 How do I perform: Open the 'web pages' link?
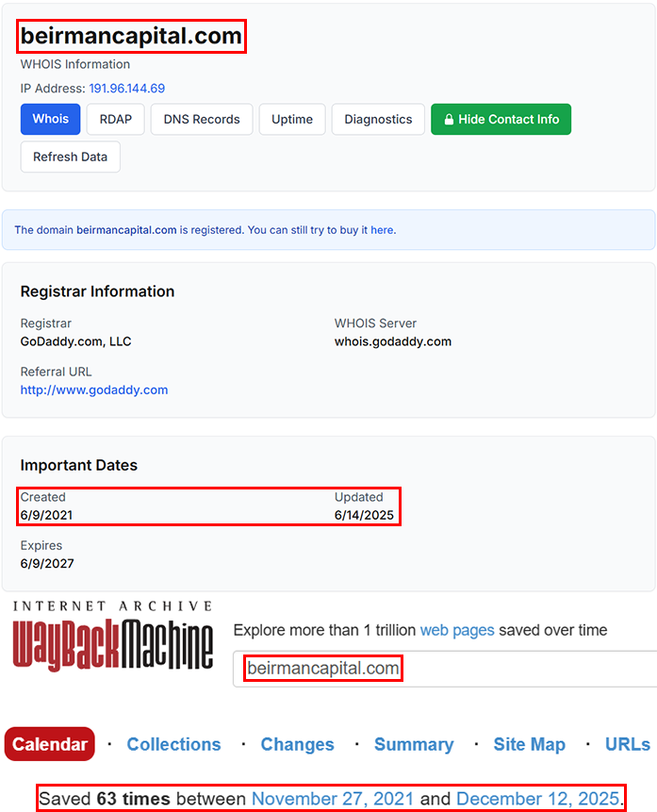pos(457,630)
